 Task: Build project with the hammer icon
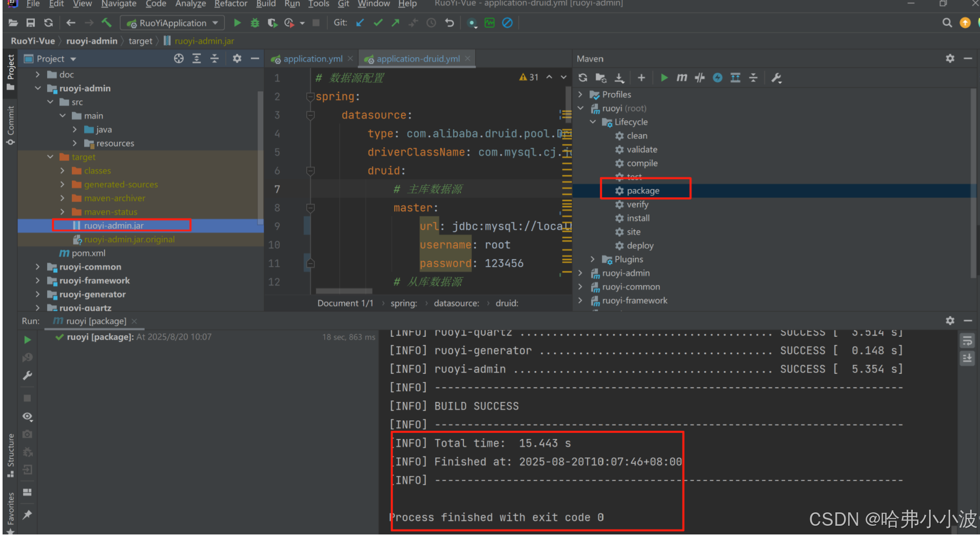(107, 23)
